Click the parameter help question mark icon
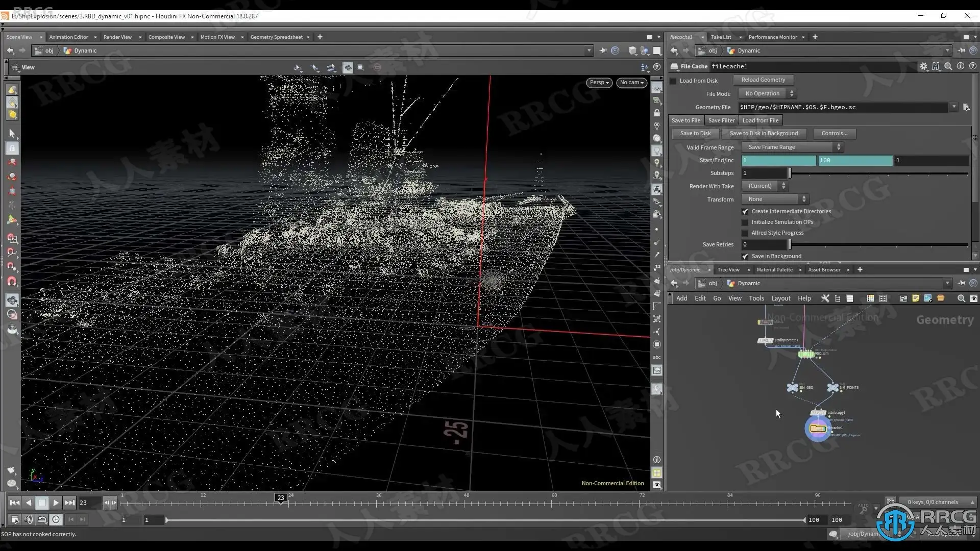 point(972,66)
